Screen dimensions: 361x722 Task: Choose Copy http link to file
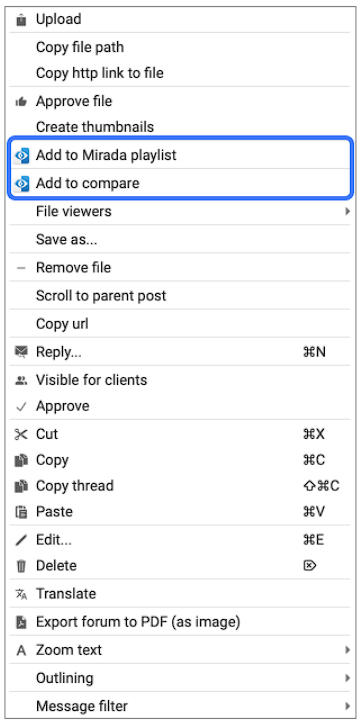[180, 73]
